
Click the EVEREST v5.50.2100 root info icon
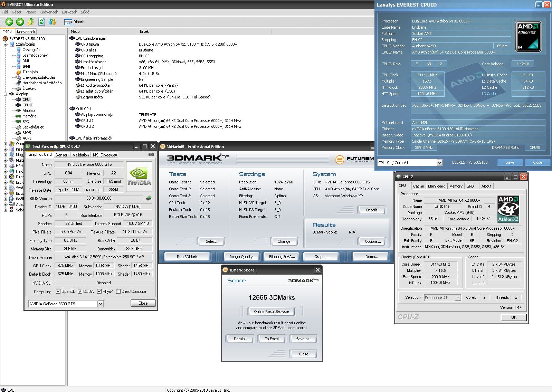[x=5, y=39]
